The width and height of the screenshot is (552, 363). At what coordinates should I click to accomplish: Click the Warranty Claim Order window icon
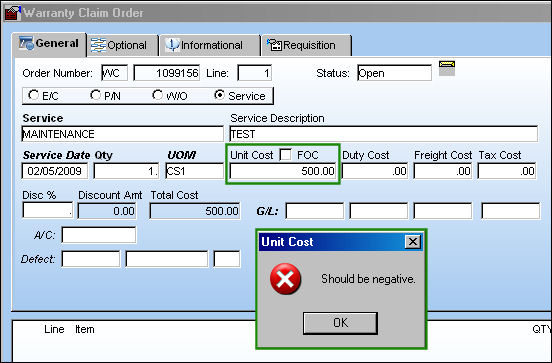tap(12, 13)
